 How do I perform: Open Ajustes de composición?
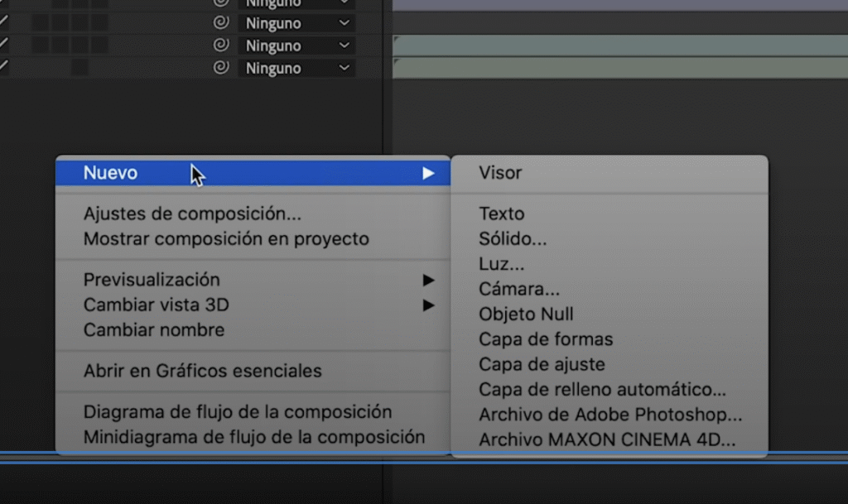click(x=192, y=214)
